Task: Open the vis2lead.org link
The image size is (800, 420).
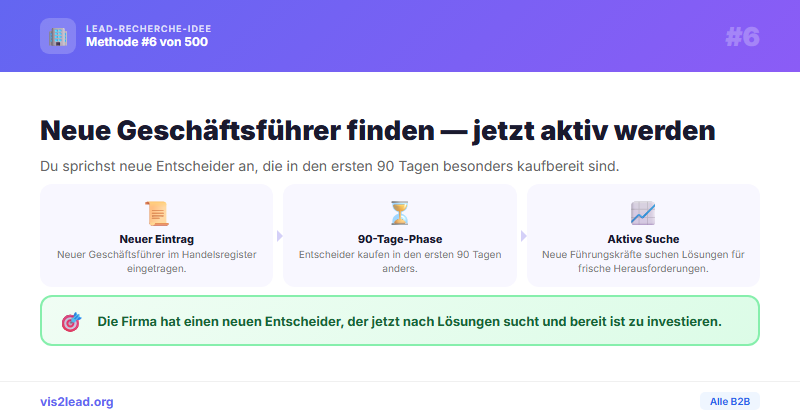Action: coord(77,402)
